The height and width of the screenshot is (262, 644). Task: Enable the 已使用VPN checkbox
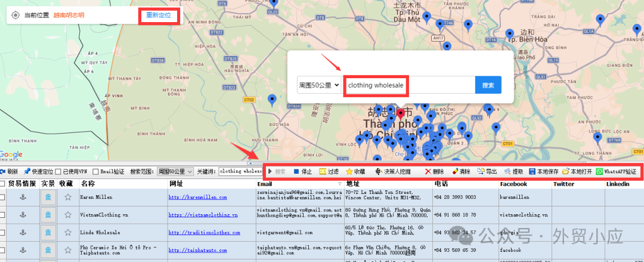coord(58,172)
